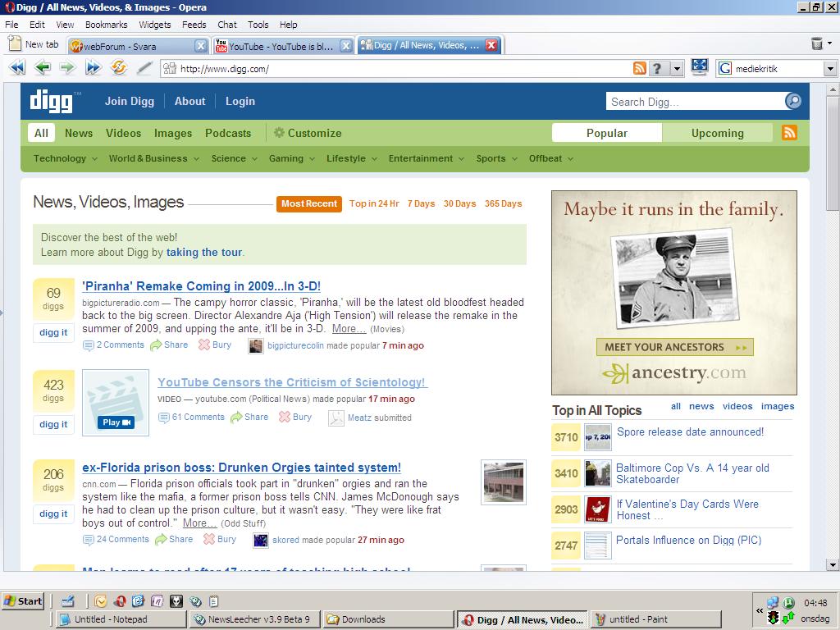Open the Downloads taskbar window
The image size is (840, 630).
click(388, 619)
